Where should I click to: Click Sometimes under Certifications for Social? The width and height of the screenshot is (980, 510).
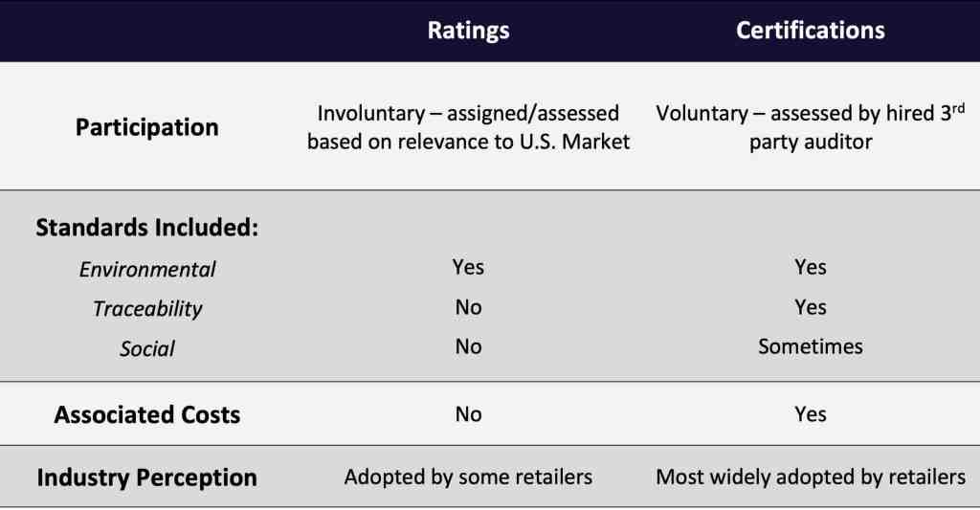[x=810, y=346]
